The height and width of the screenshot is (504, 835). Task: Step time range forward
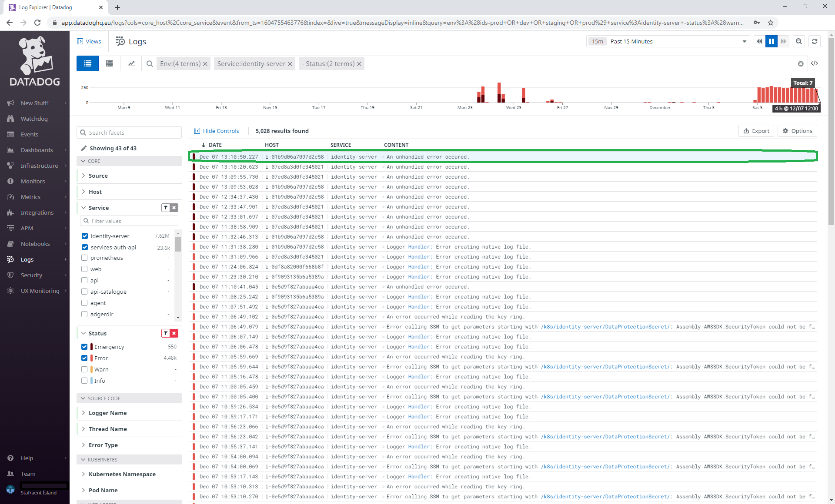[783, 41]
